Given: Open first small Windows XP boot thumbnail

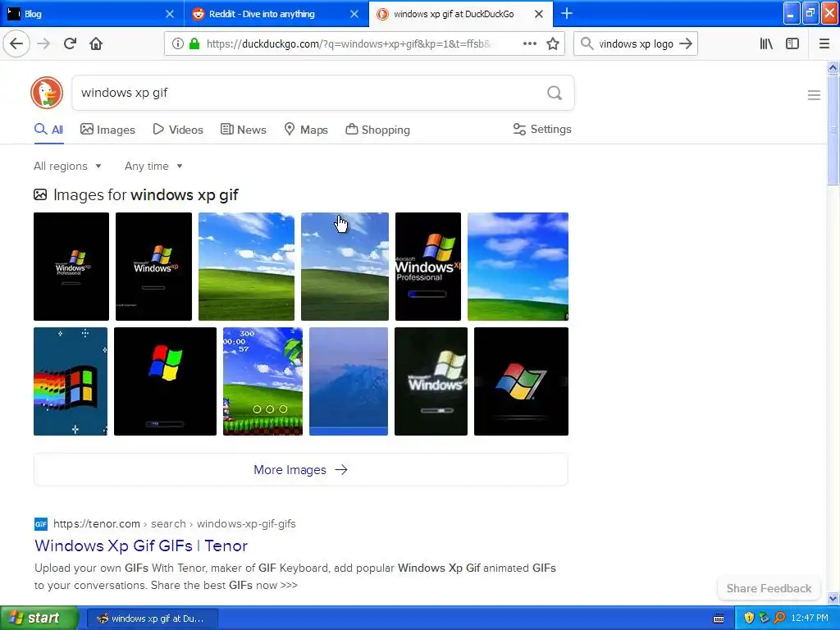Looking at the screenshot, I should pyautogui.click(x=71, y=267).
